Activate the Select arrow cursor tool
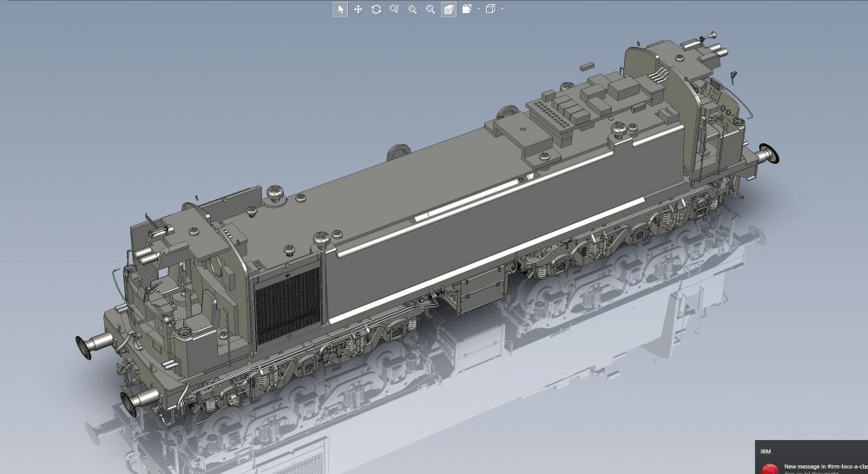 [340, 9]
